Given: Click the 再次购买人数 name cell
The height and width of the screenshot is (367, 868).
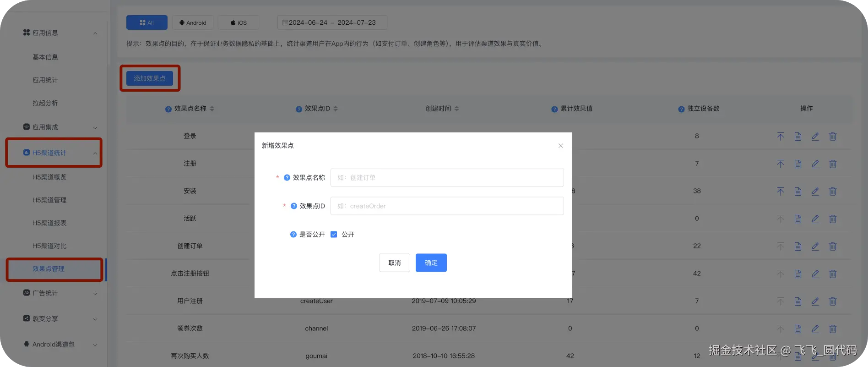Looking at the screenshot, I should [190, 356].
